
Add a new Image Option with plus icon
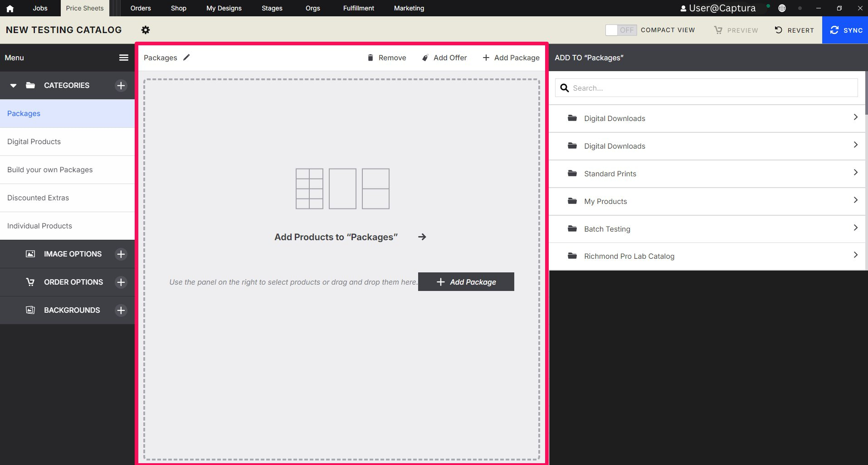[x=121, y=254]
